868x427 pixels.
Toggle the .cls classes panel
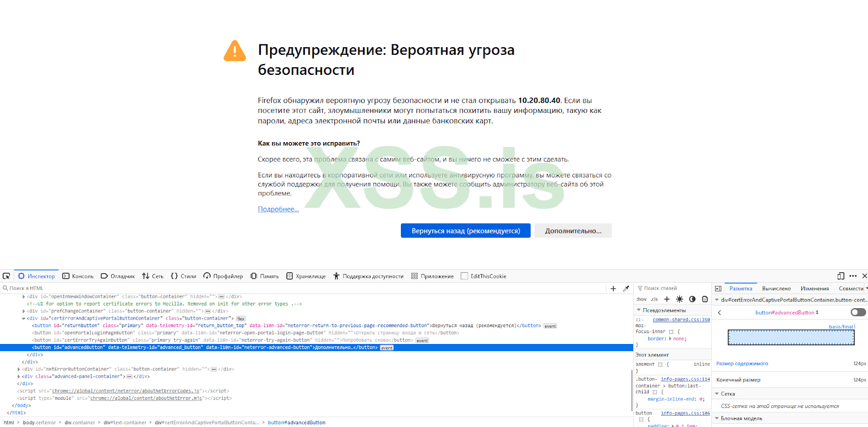pyautogui.click(x=654, y=299)
